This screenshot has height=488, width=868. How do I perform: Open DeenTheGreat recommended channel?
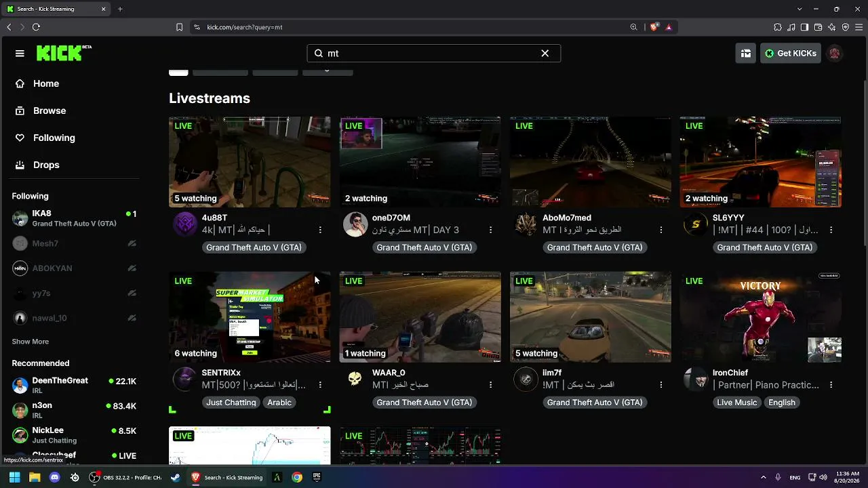point(74,385)
